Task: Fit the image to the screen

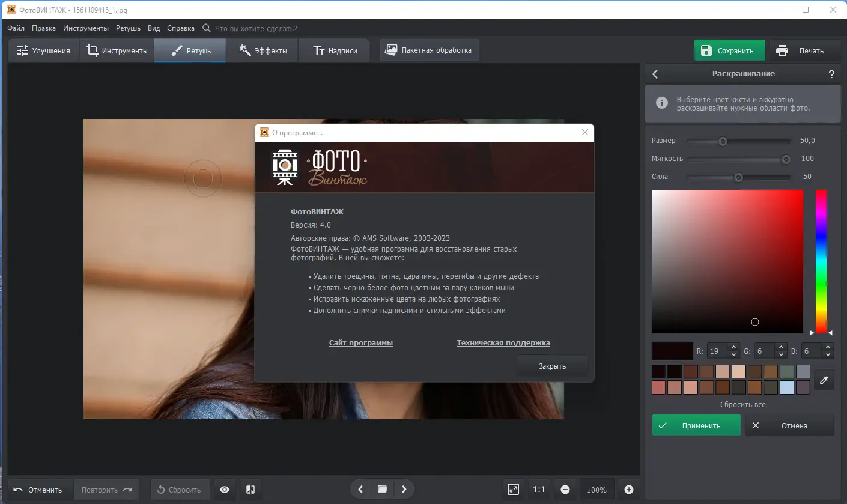Action: 513,490
